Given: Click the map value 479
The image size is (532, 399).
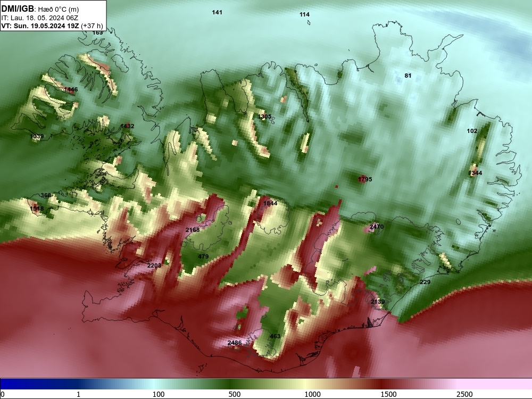Looking at the screenshot, I should pyautogui.click(x=203, y=256).
